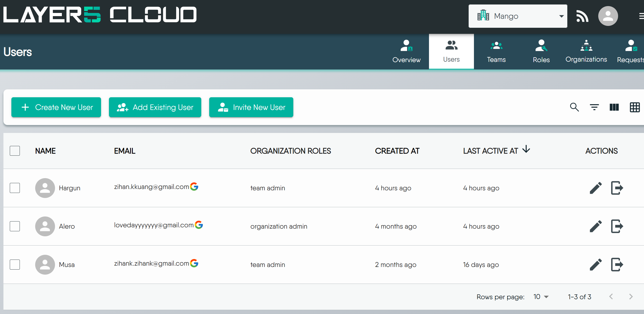This screenshot has width=644, height=314.
Task: Click the remove user icon for Musa's row
Action: (x=617, y=265)
